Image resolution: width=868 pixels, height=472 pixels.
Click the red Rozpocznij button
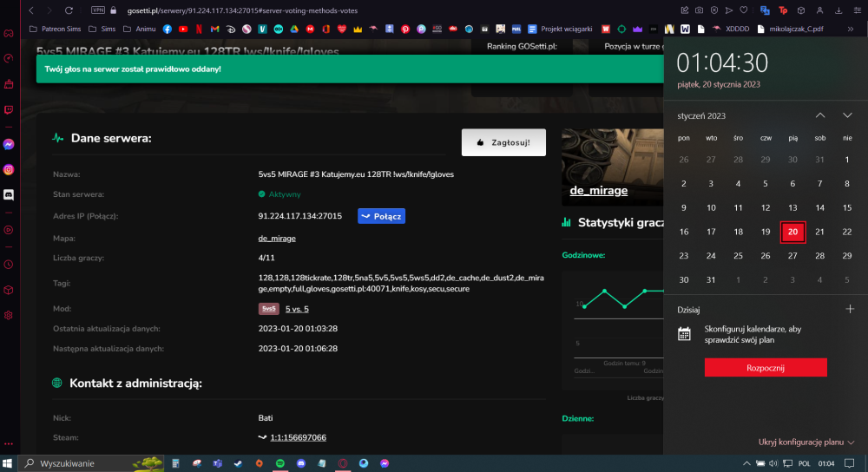tap(766, 368)
